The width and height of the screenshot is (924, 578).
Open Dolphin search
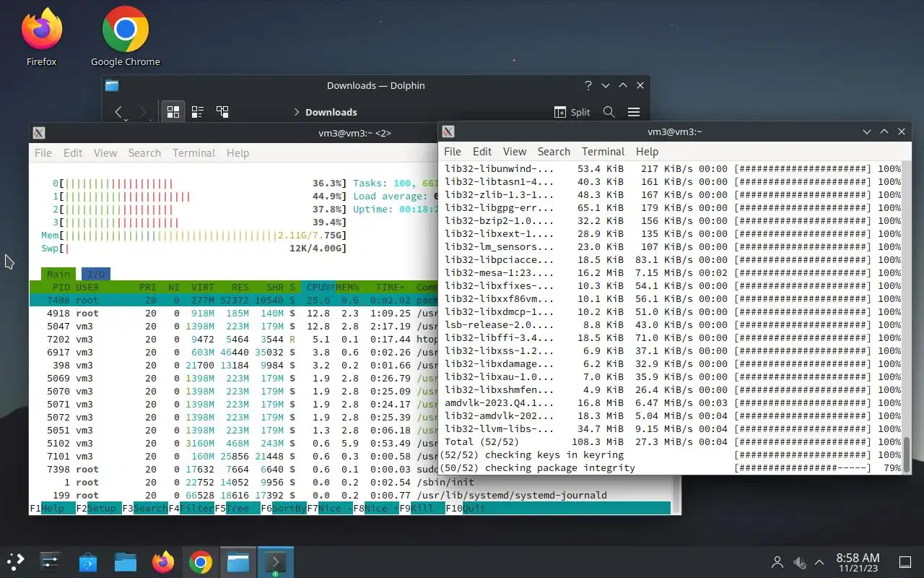click(609, 112)
